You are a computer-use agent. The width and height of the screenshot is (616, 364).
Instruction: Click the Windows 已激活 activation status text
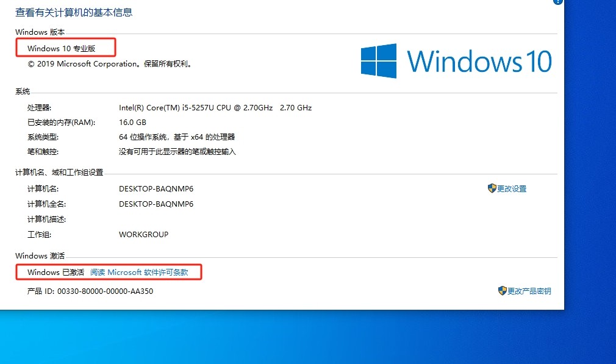click(56, 272)
